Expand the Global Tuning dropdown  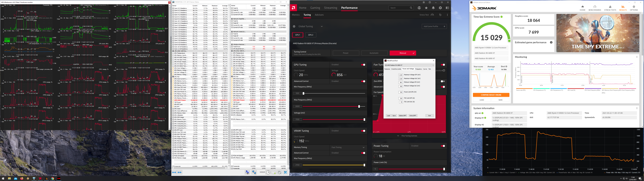322,26
